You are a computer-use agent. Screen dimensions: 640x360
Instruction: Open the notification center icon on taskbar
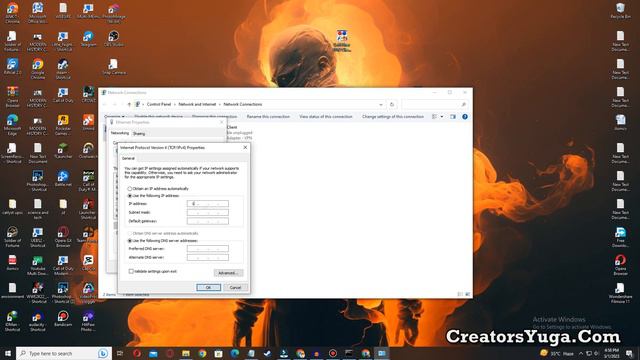tap(629, 353)
